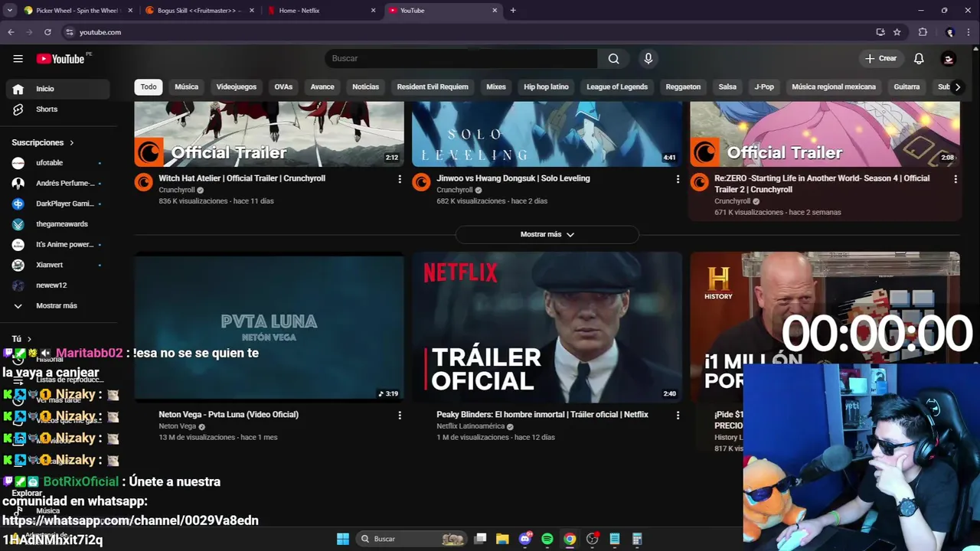This screenshot has width=980, height=551.
Task: Select the Mixes filter chip
Action: [x=496, y=86]
